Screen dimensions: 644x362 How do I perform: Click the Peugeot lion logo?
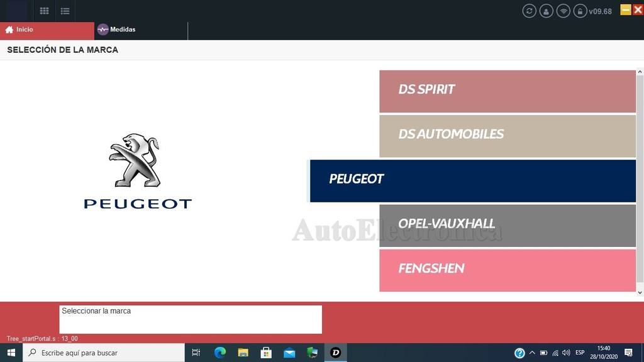click(x=135, y=160)
